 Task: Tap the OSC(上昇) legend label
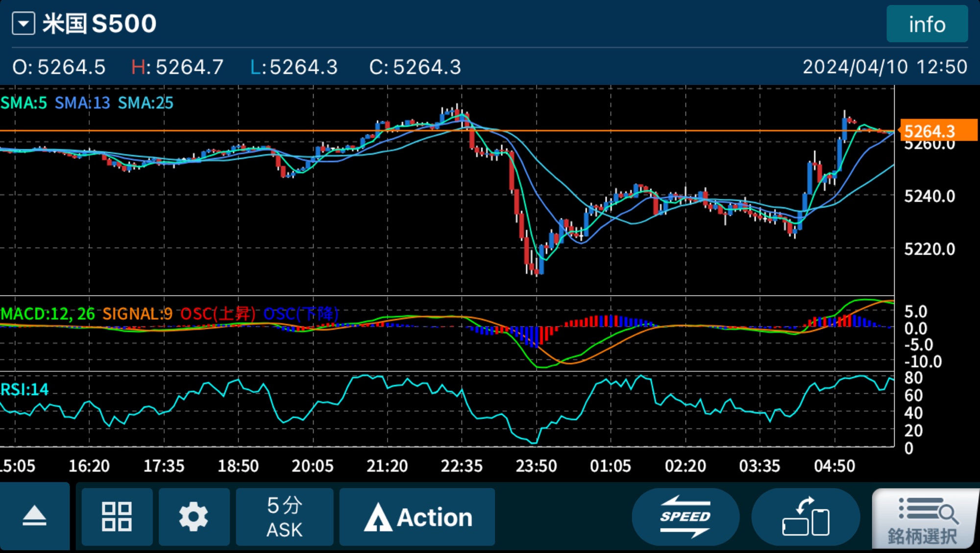[x=218, y=314]
